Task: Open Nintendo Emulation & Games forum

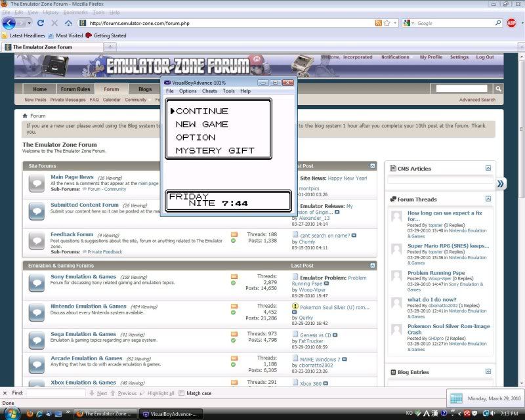Action: (89, 306)
